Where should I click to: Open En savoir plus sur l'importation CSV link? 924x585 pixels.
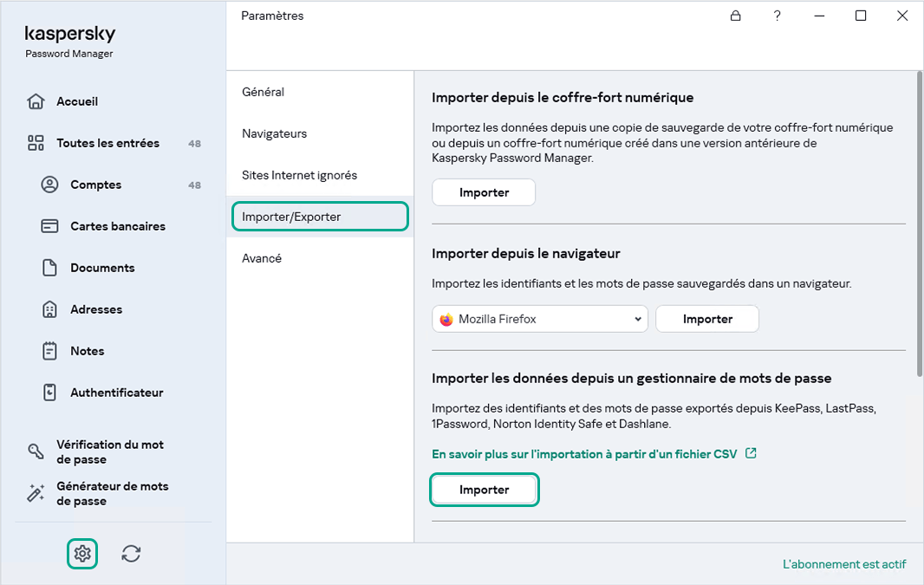click(x=584, y=453)
